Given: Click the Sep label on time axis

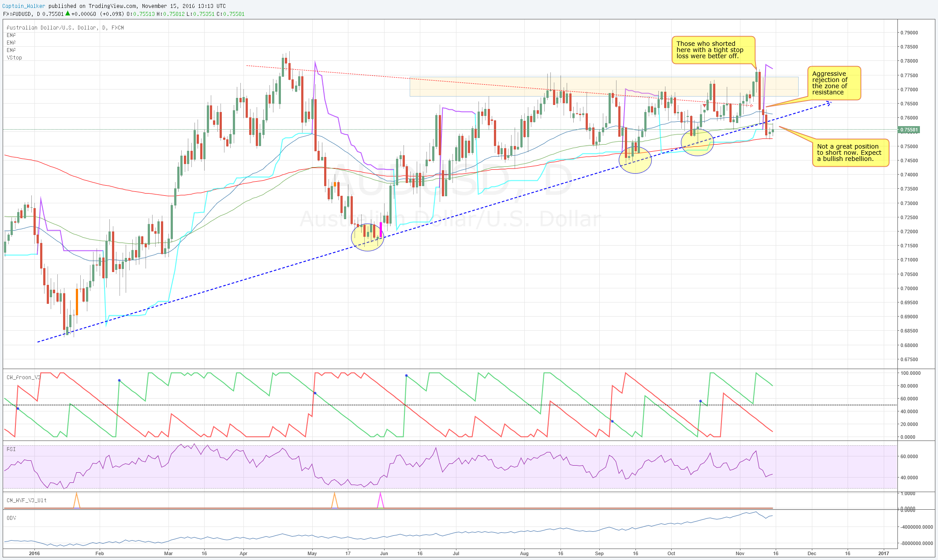Looking at the screenshot, I should pyautogui.click(x=599, y=553).
